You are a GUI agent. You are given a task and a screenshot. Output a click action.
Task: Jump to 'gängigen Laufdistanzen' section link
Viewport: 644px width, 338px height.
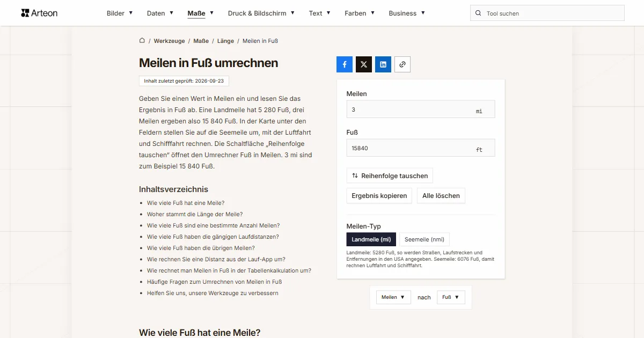click(213, 237)
